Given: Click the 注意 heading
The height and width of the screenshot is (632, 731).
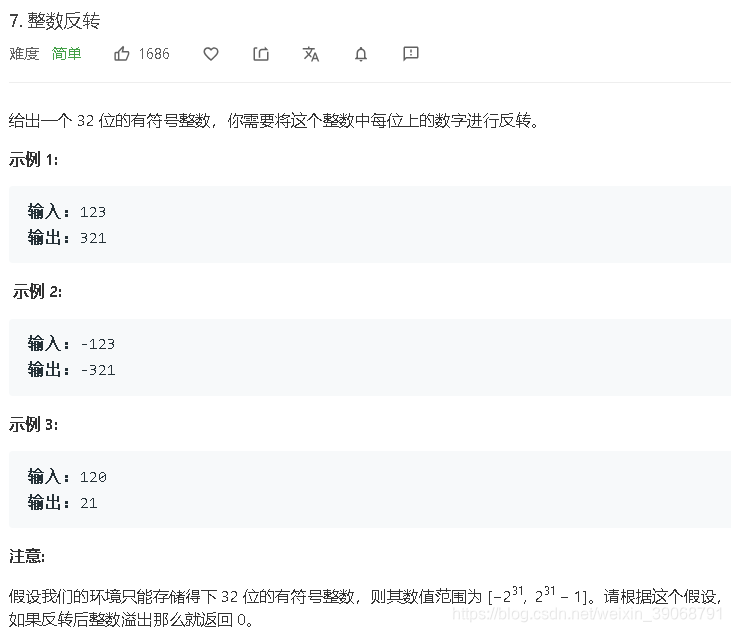Looking at the screenshot, I should (x=27, y=556).
